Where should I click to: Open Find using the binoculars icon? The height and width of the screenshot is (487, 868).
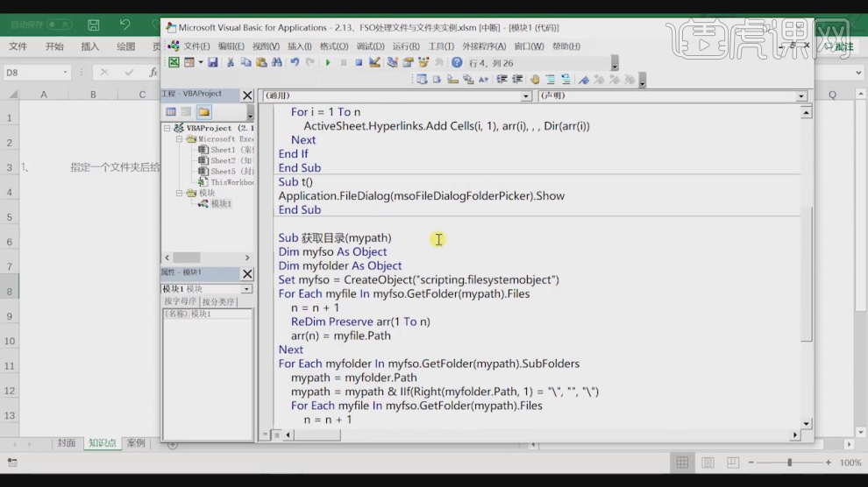click(277, 62)
